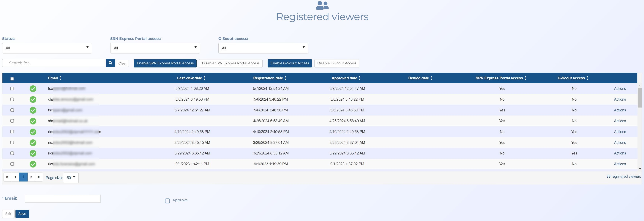The width and height of the screenshot is (644, 221).
Task: Click the table's vertical scrollbar thumb
Action: pyautogui.click(x=640, y=97)
